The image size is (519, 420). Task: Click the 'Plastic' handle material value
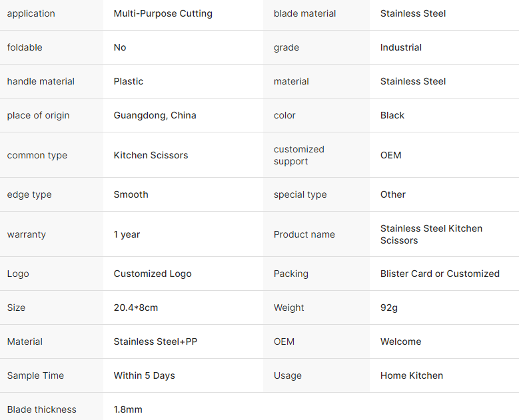pos(129,81)
